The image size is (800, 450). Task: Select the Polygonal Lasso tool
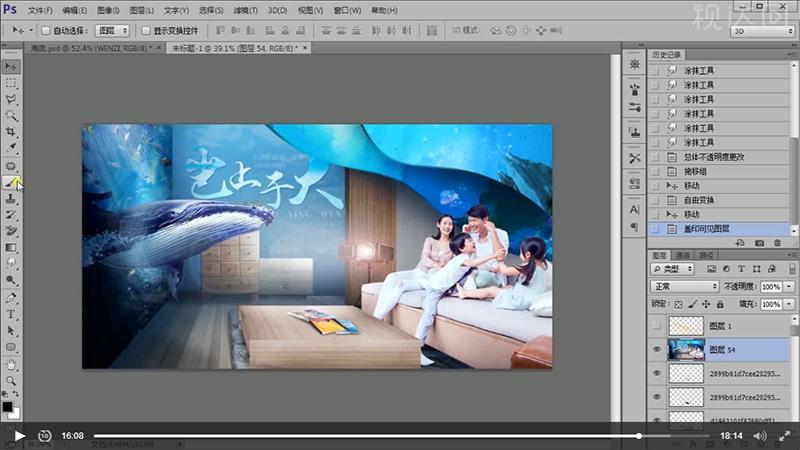click(x=10, y=99)
